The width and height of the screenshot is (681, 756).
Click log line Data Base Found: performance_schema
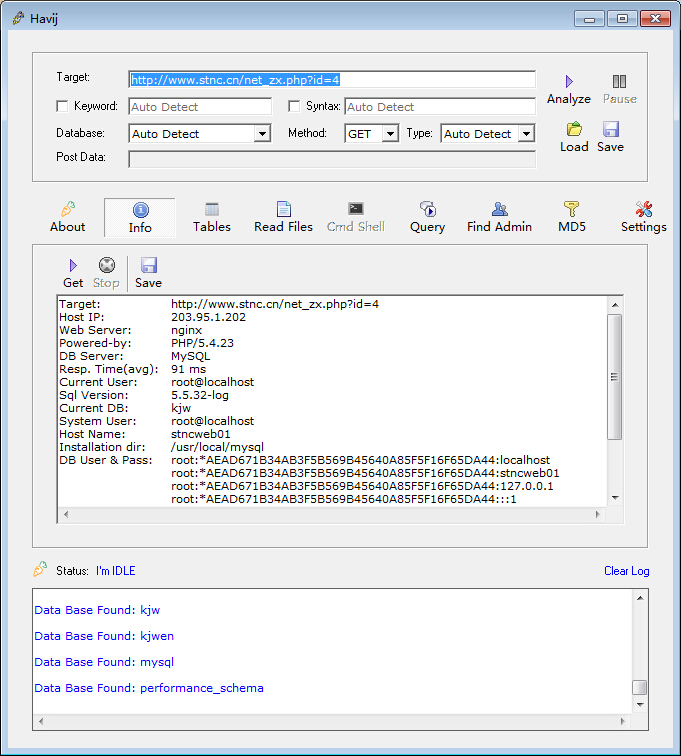pyautogui.click(x=149, y=688)
